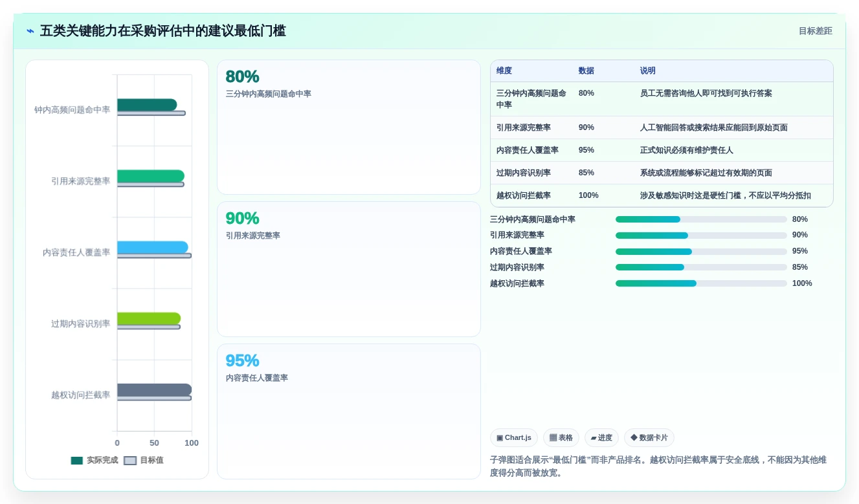Screen dimensions: 859x504
Task: Click description 员工无需咨询他人即可找到可执行答案
Action: [x=706, y=93]
